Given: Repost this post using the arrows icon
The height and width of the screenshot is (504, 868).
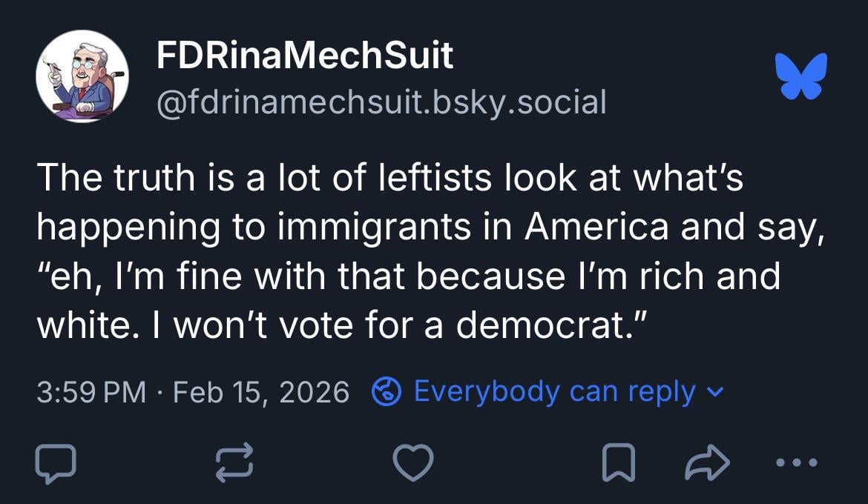Looking at the screenshot, I should point(234,463).
